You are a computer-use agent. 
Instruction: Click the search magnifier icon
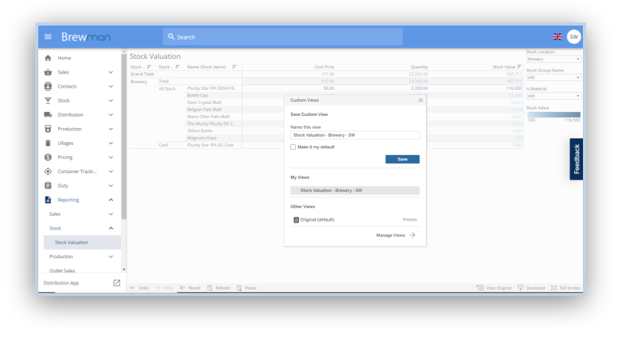[171, 36]
